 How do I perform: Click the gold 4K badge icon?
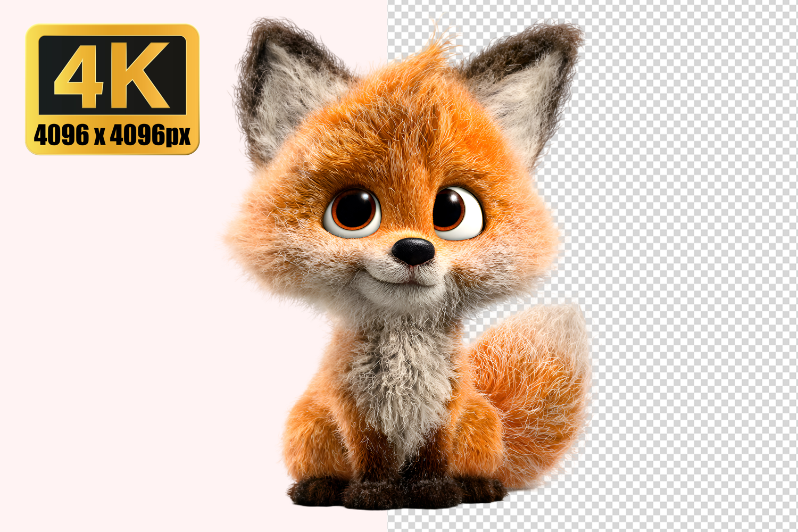point(112,89)
